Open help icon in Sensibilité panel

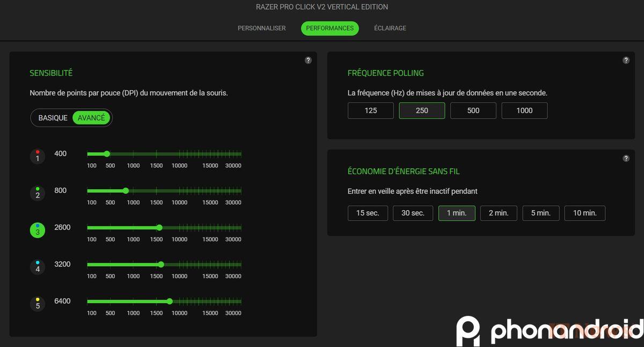point(308,60)
